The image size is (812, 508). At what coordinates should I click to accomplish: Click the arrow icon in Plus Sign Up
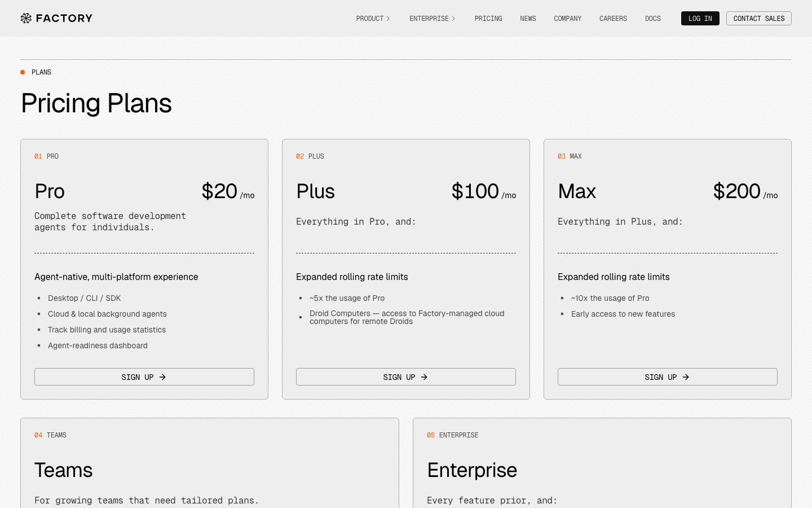(x=424, y=377)
